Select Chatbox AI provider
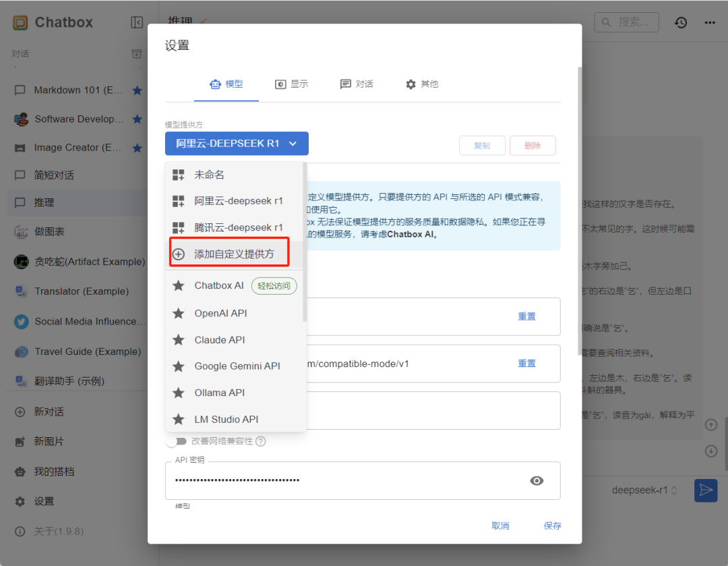The height and width of the screenshot is (566, 728). coord(234,285)
